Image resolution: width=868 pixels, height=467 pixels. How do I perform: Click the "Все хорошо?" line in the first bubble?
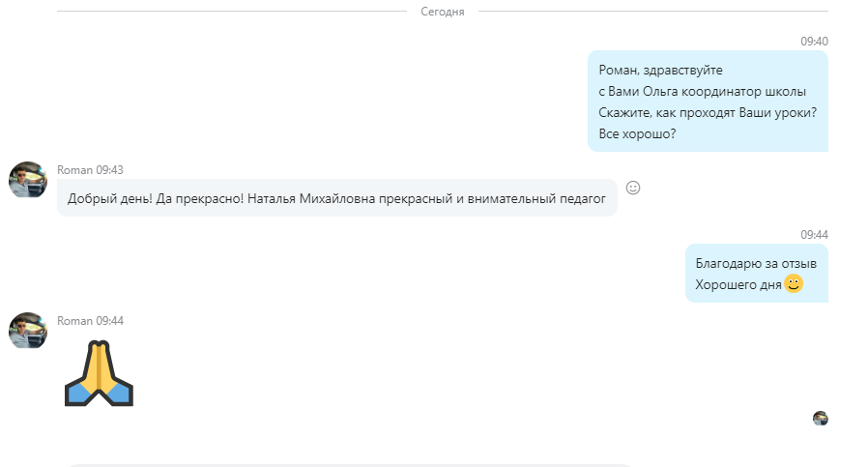coord(637,134)
